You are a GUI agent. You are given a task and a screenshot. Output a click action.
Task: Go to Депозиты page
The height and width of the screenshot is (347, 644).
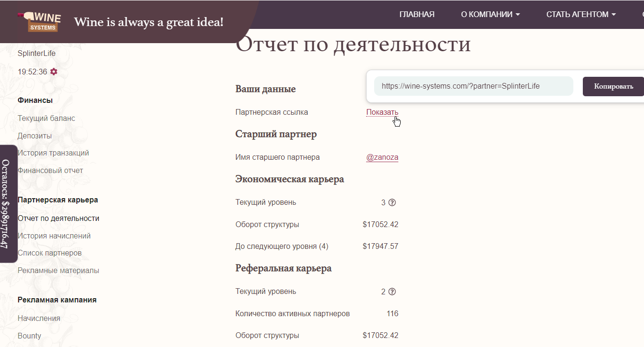click(35, 136)
